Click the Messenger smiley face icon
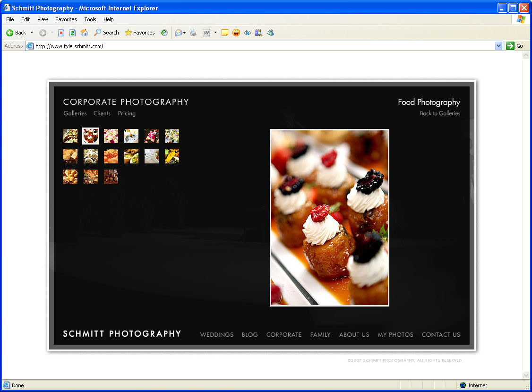 pos(236,33)
